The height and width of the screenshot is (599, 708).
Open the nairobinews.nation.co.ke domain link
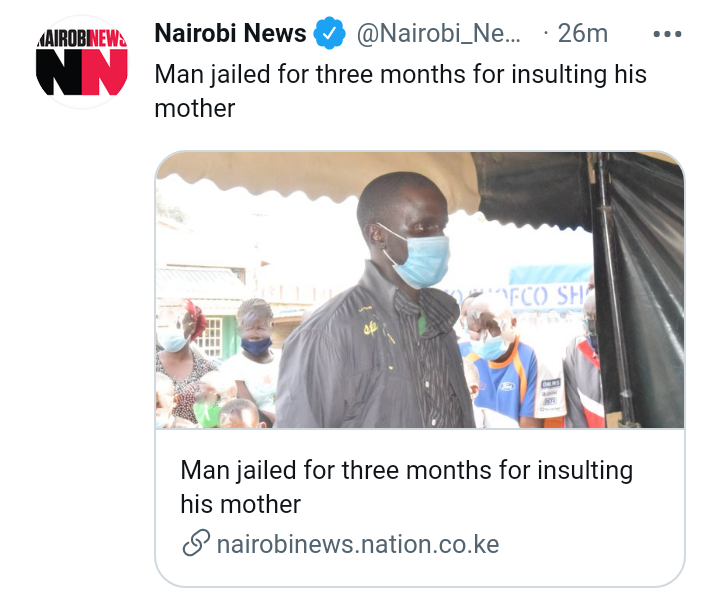358,544
